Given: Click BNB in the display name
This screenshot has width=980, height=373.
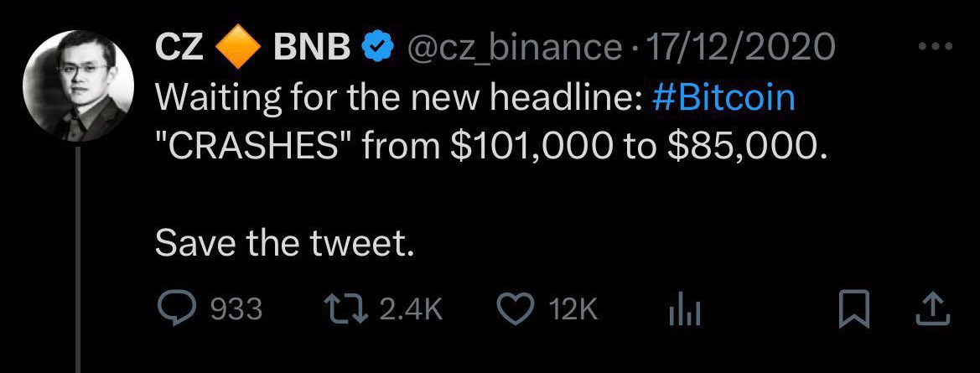Looking at the screenshot, I should coord(313,49).
